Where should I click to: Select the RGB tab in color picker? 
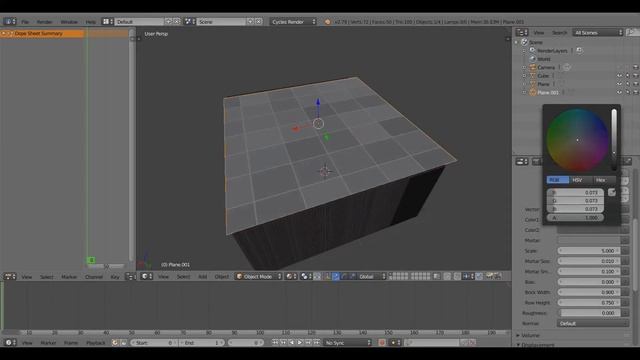click(x=558, y=180)
